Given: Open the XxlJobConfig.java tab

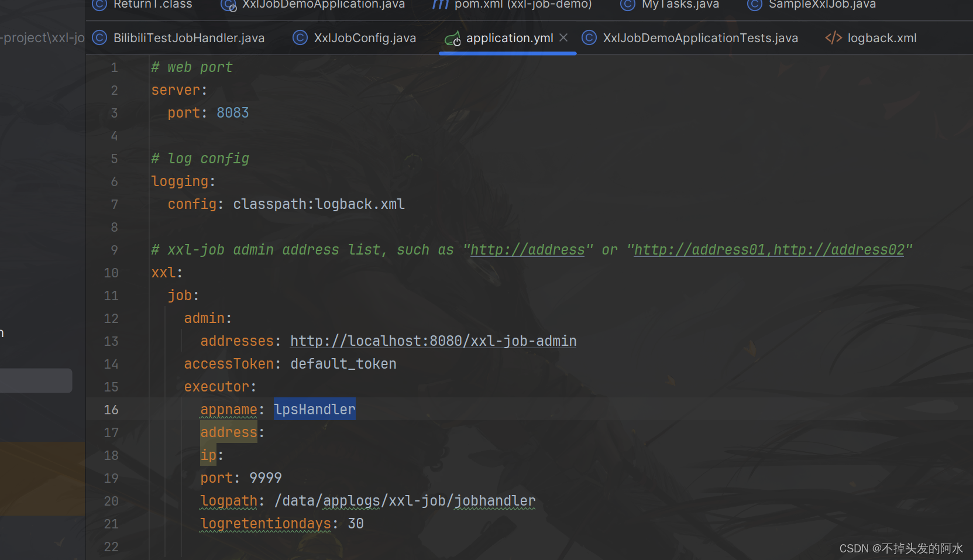Looking at the screenshot, I should coord(365,38).
